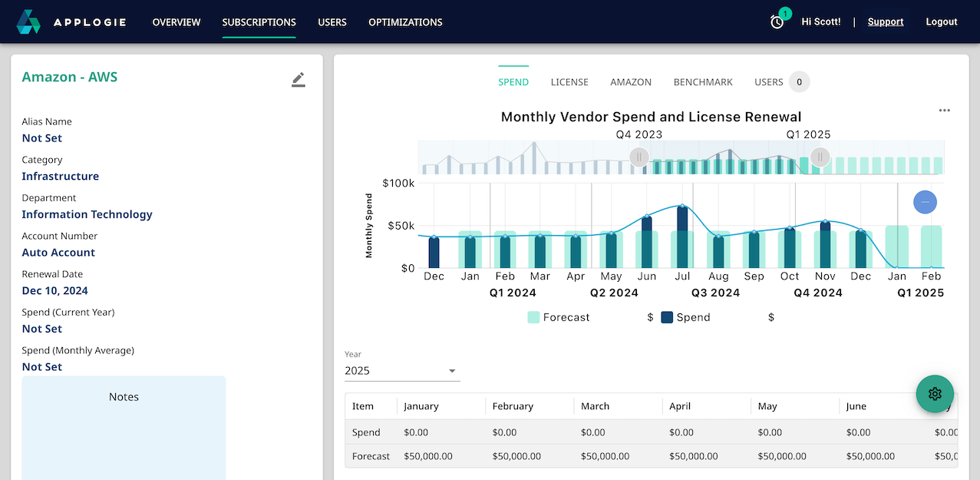980x480 pixels.
Task: Click the Q4 2023 range label above chart
Action: tap(639, 134)
